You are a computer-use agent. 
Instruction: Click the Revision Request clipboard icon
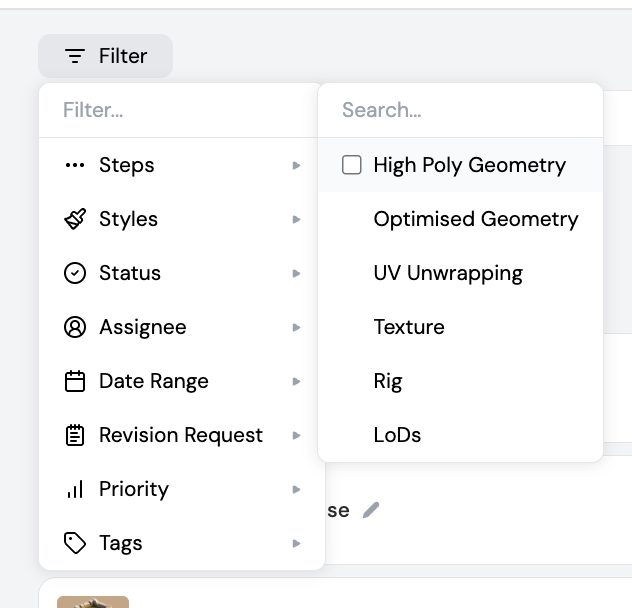point(75,435)
